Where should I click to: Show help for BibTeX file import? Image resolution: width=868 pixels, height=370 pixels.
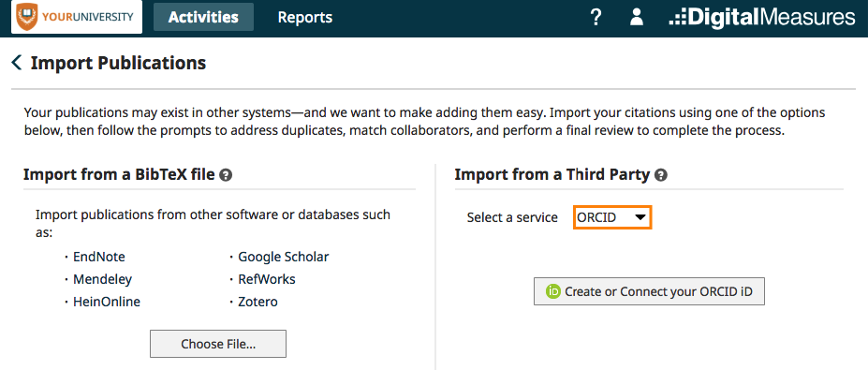[x=226, y=175]
